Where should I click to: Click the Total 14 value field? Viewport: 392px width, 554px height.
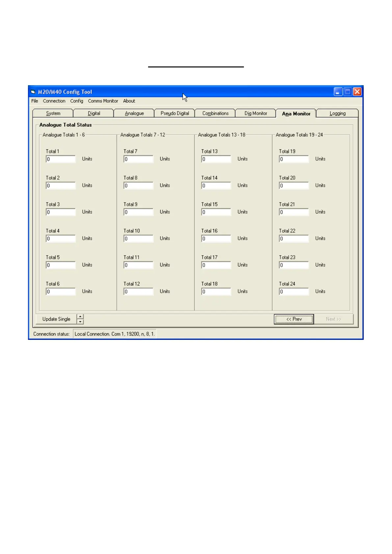(216, 186)
